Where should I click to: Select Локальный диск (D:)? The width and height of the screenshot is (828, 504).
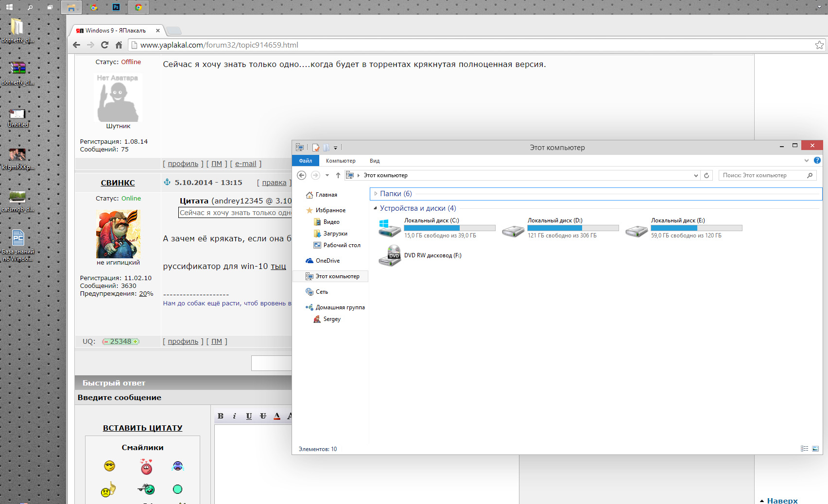pos(560,228)
